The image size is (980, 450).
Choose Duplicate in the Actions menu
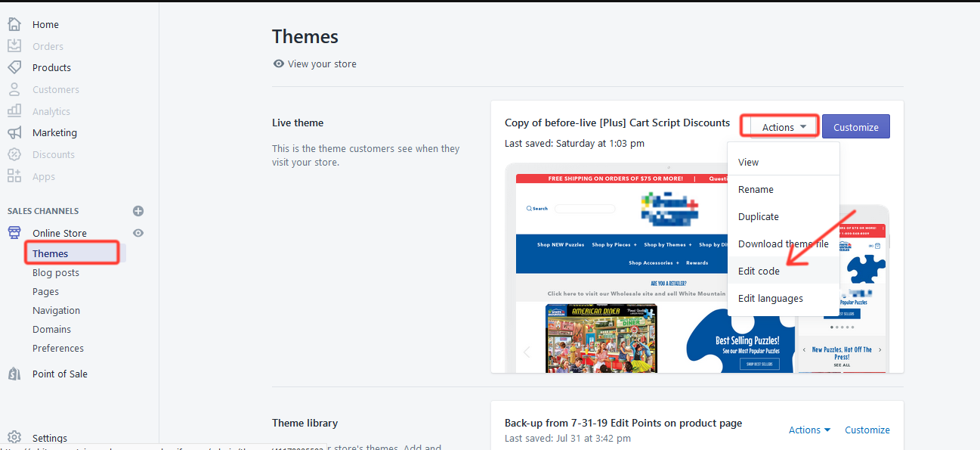point(758,216)
